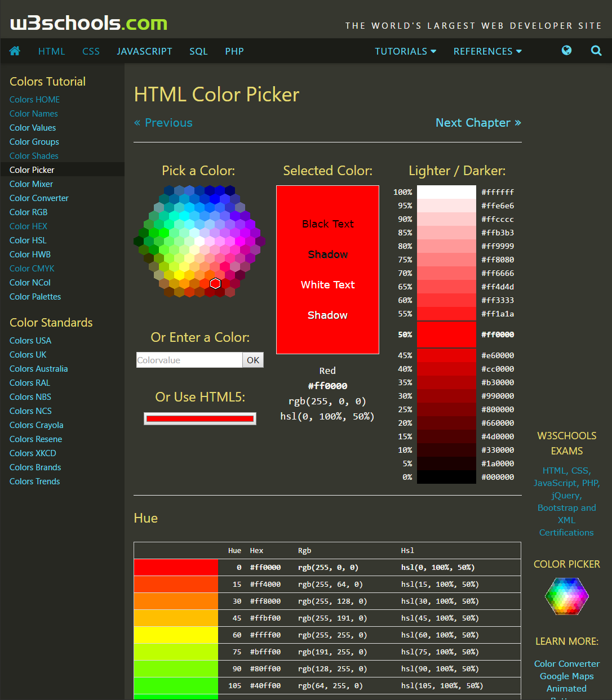Go to Next Chapter
This screenshot has width=612, height=700.
click(x=478, y=122)
